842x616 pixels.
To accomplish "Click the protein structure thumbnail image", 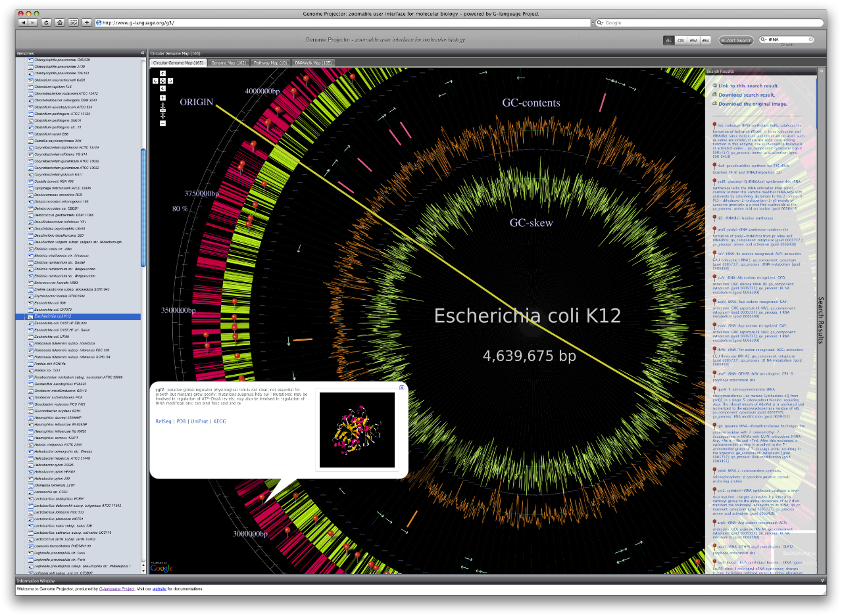I will tap(357, 430).
